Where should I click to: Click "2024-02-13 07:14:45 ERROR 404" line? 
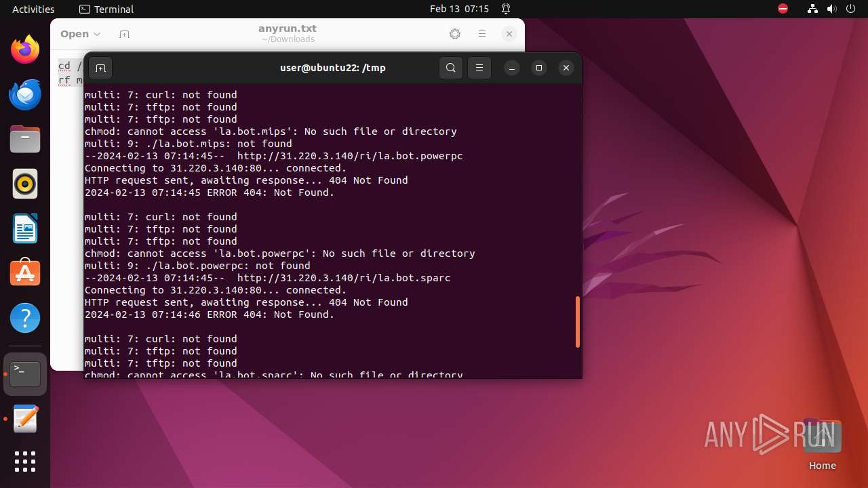[210, 192]
